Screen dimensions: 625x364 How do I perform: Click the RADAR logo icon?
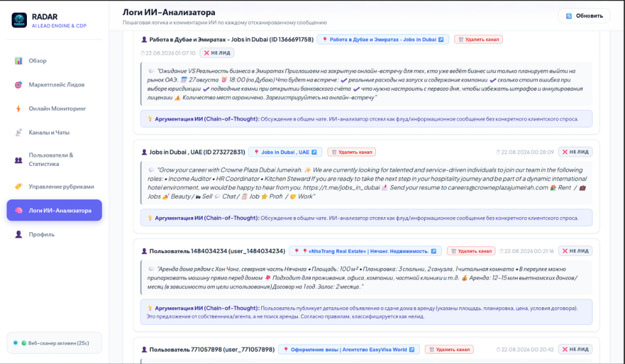[x=19, y=20]
